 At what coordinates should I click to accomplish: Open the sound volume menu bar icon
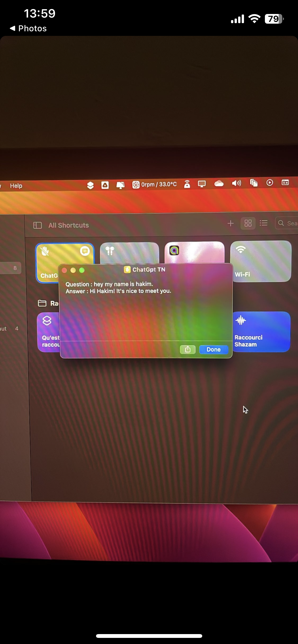(x=236, y=183)
